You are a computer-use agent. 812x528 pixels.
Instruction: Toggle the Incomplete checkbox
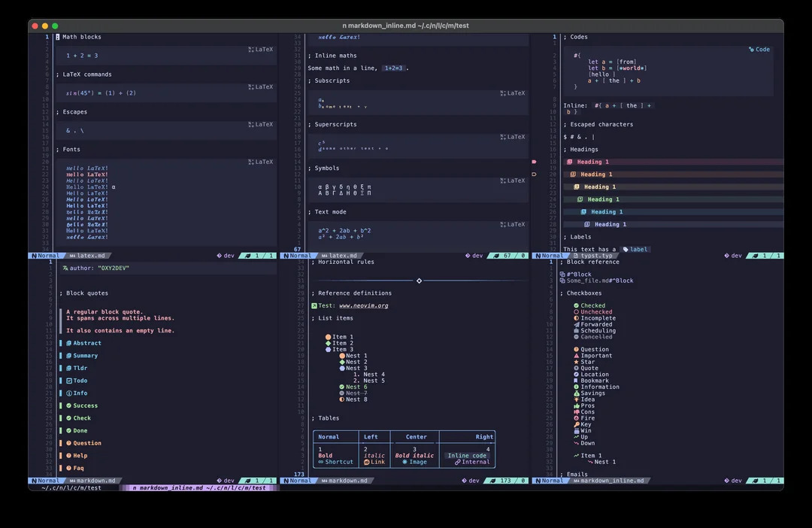[576, 318]
